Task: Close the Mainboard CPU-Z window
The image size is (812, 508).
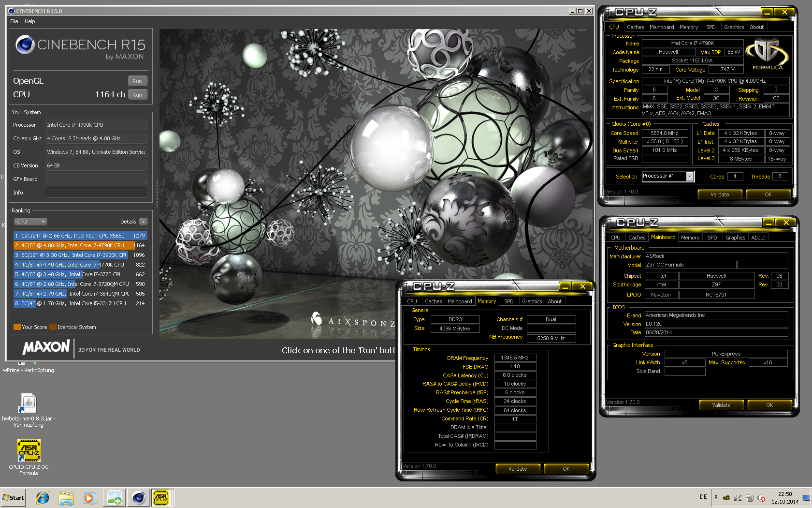Action: 786,223
